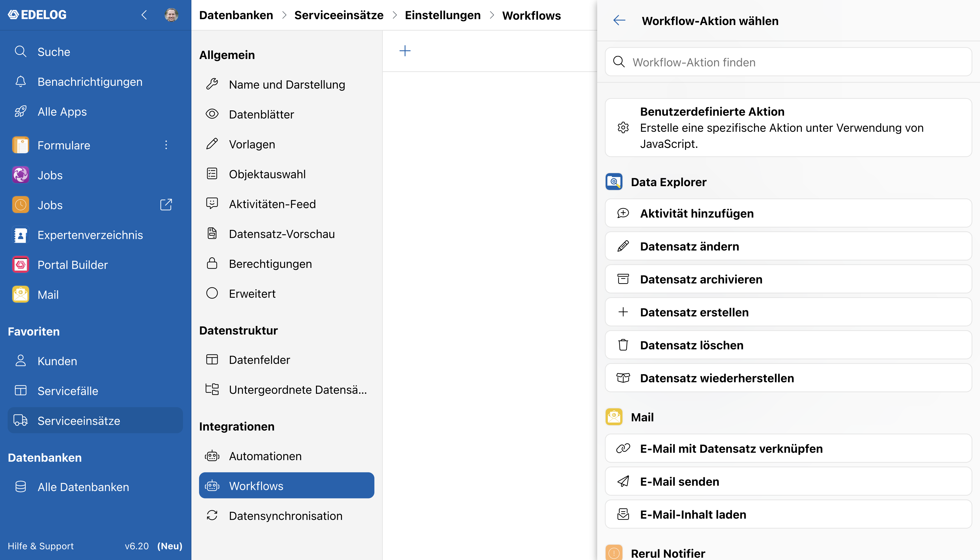Viewport: 980px width, 560px height.
Task: Click version v6.20 (Neu) label
Action: [x=153, y=546]
